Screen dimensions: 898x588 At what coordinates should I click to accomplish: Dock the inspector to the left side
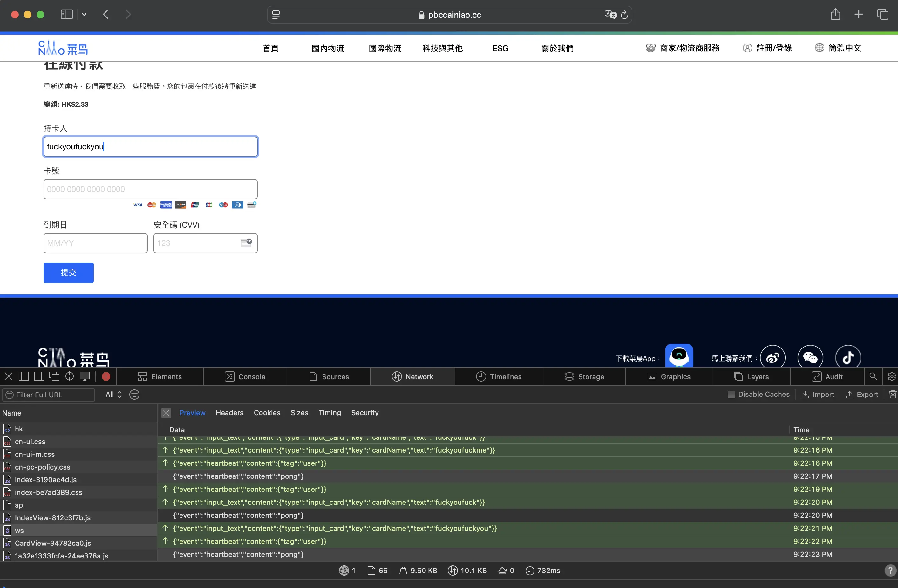(24, 376)
